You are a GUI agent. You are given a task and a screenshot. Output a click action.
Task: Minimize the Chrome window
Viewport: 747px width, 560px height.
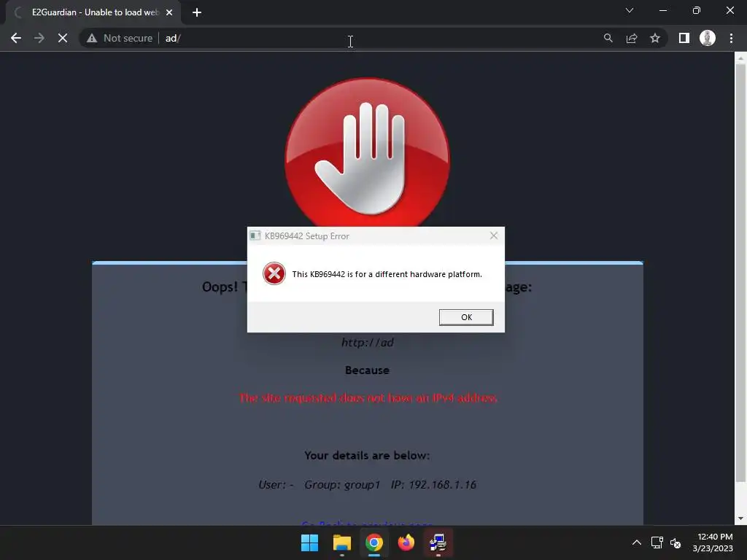(x=663, y=10)
